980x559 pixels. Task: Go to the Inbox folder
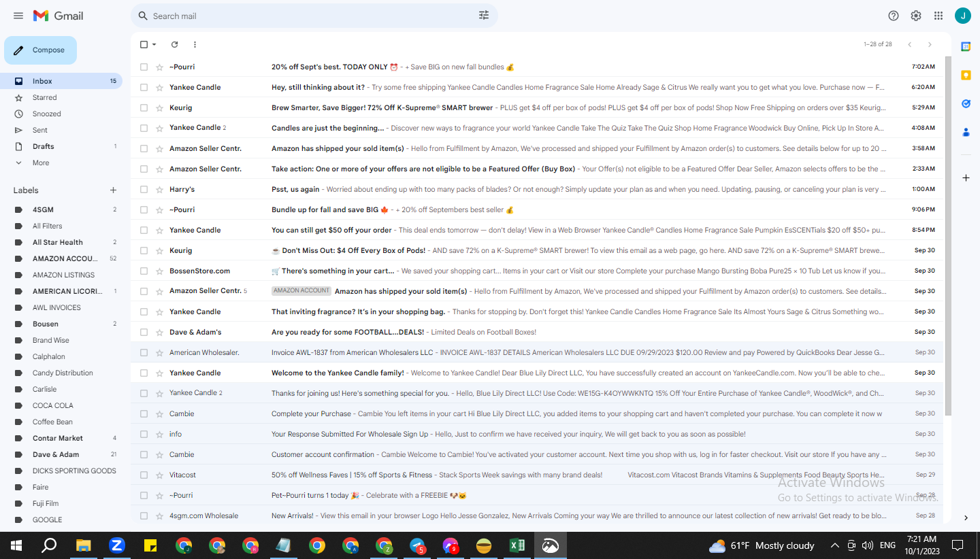pos(61,81)
